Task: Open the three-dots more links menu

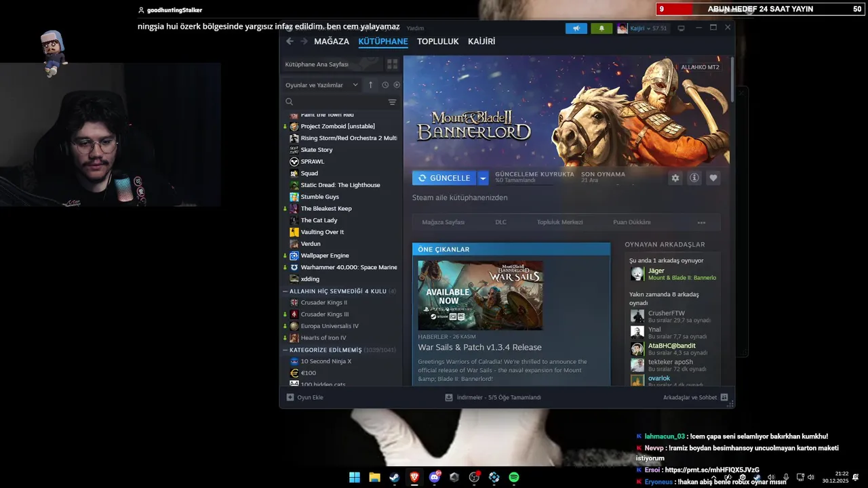Action: tap(701, 222)
